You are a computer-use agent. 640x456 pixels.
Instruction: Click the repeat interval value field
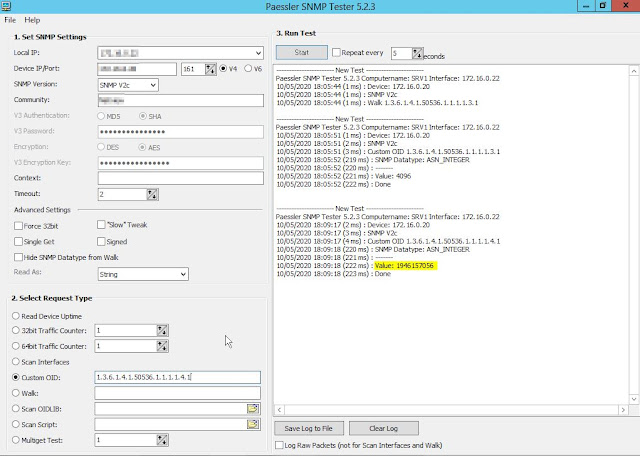[402, 53]
